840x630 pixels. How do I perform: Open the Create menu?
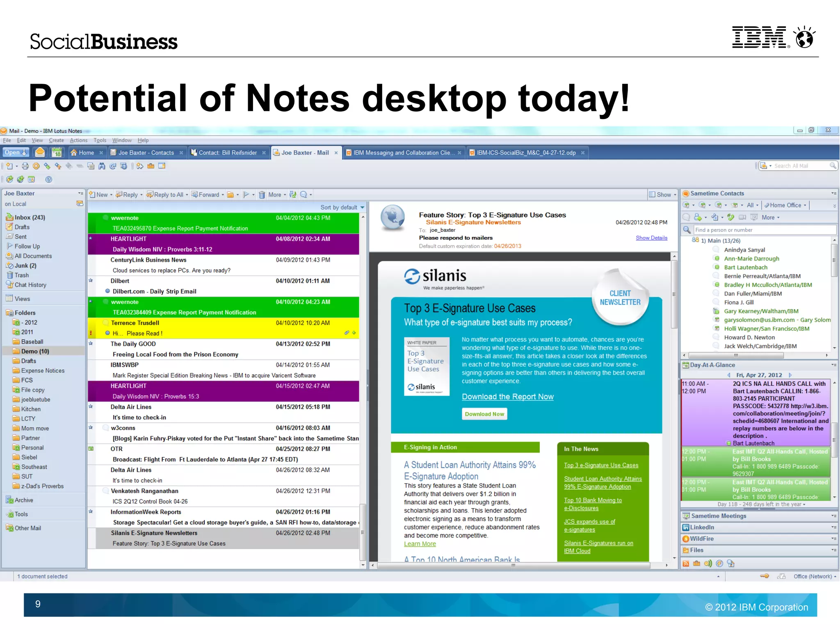[x=56, y=140]
